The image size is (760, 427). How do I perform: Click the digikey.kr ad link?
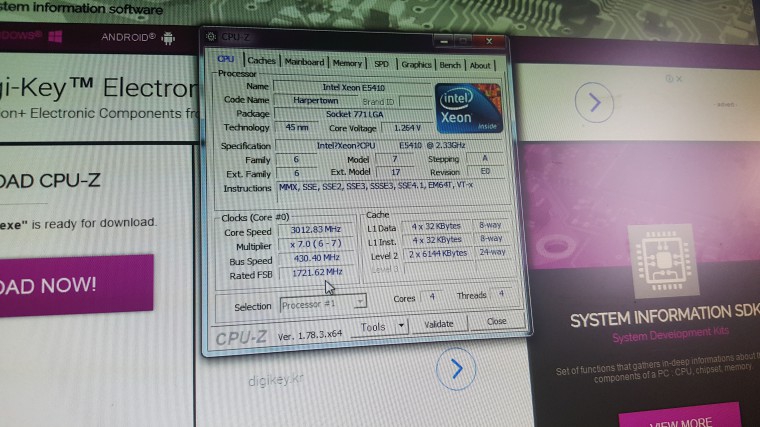[275, 380]
